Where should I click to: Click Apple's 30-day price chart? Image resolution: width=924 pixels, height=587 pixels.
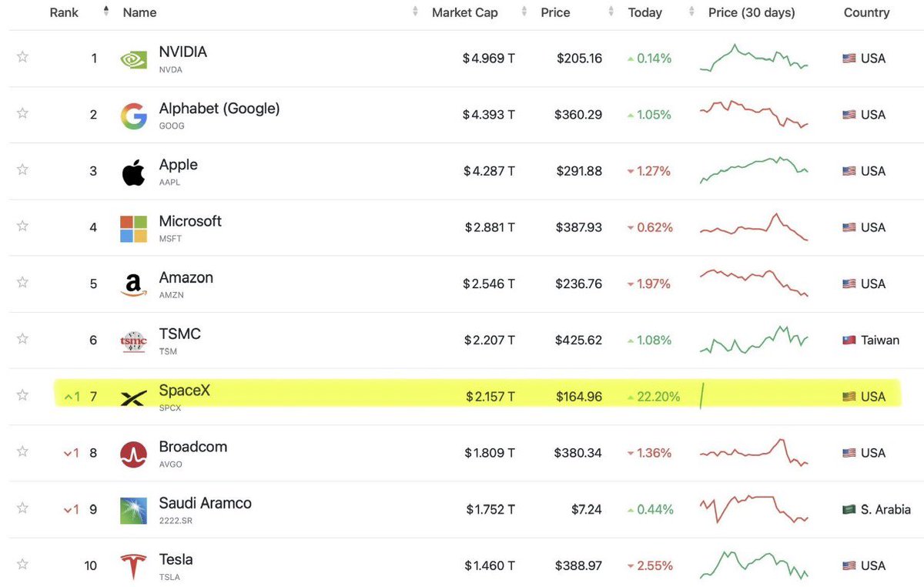click(x=754, y=170)
